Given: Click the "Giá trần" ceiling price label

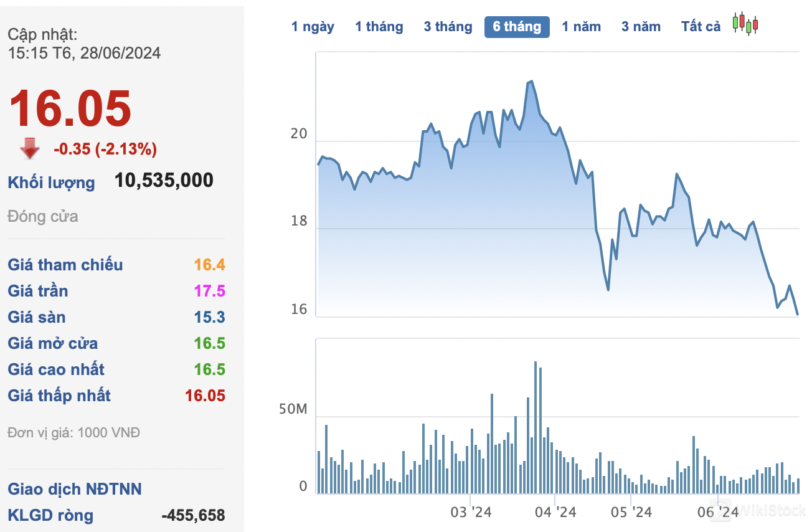Looking at the screenshot, I should [38, 291].
